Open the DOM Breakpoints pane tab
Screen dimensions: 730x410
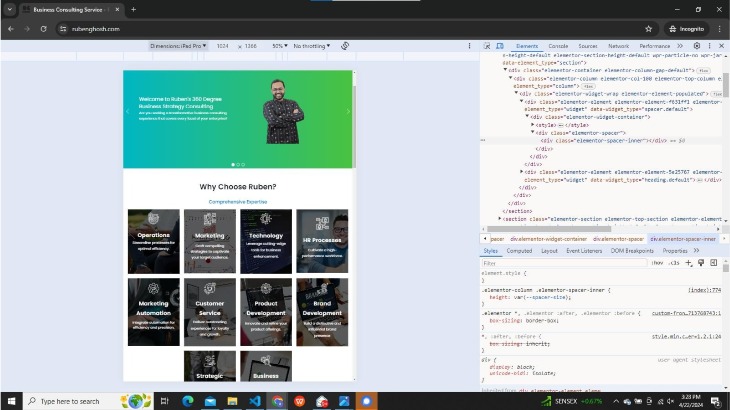pos(632,251)
